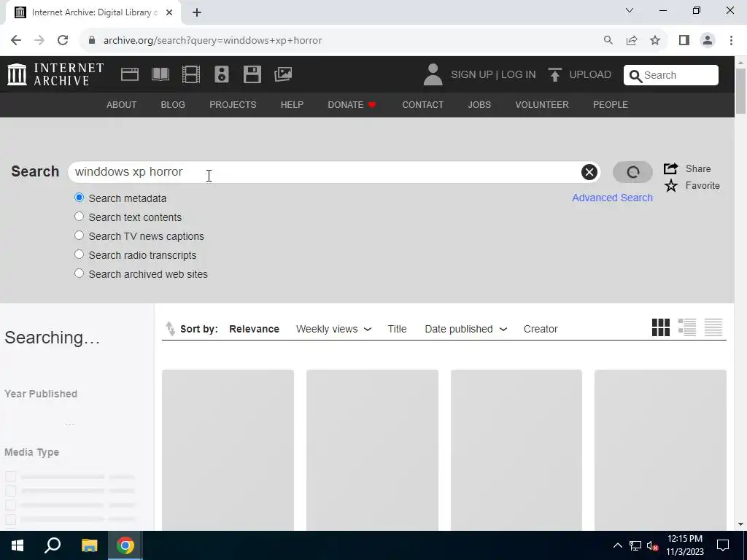The image size is (747, 560).
Task: Go back with browser back arrow
Action: click(x=16, y=41)
